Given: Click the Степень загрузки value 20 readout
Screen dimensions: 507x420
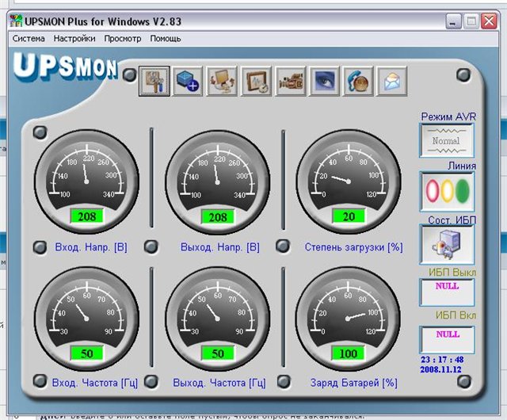Looking at the screenshot, I should pos(348,216).
